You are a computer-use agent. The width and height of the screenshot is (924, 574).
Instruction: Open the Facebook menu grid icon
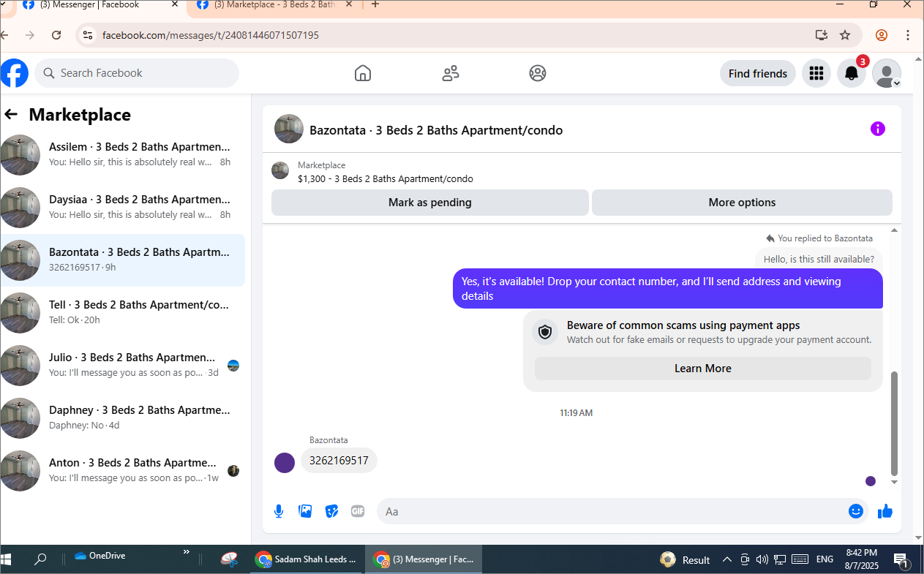(816, 73)
